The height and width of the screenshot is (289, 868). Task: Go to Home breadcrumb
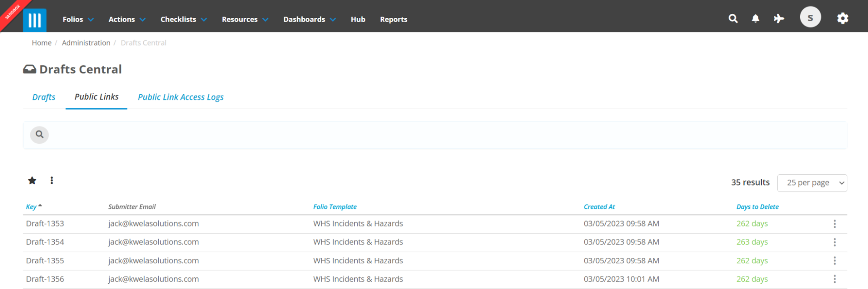pyautogui.click(x=42, y=43)
